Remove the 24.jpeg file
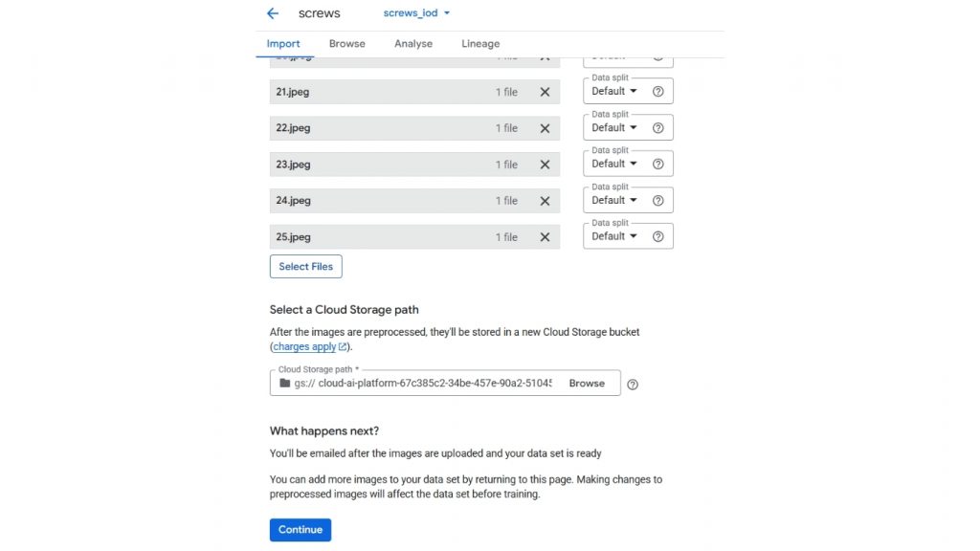This screenshot has height=551, width=980. [x=545, y=201]
